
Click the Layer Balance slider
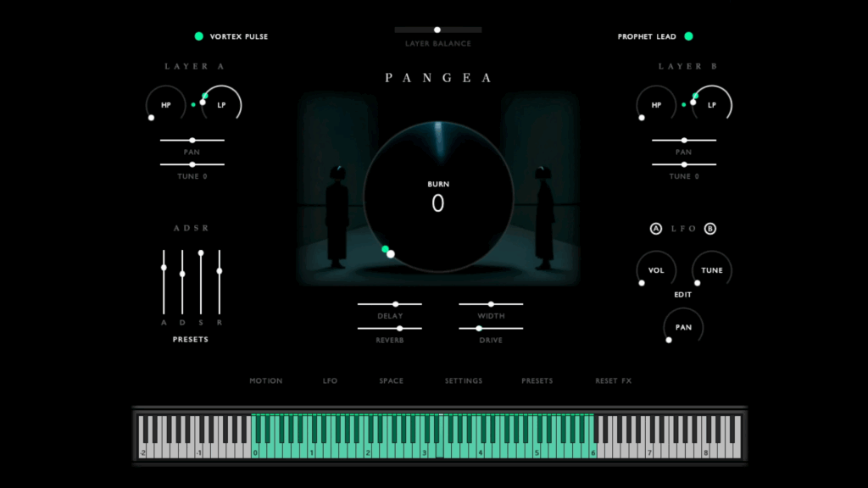pos(437,30)
